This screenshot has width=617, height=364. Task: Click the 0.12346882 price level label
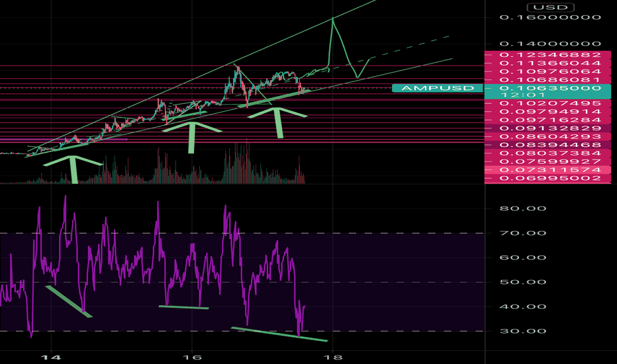click(x=547, y=55)
